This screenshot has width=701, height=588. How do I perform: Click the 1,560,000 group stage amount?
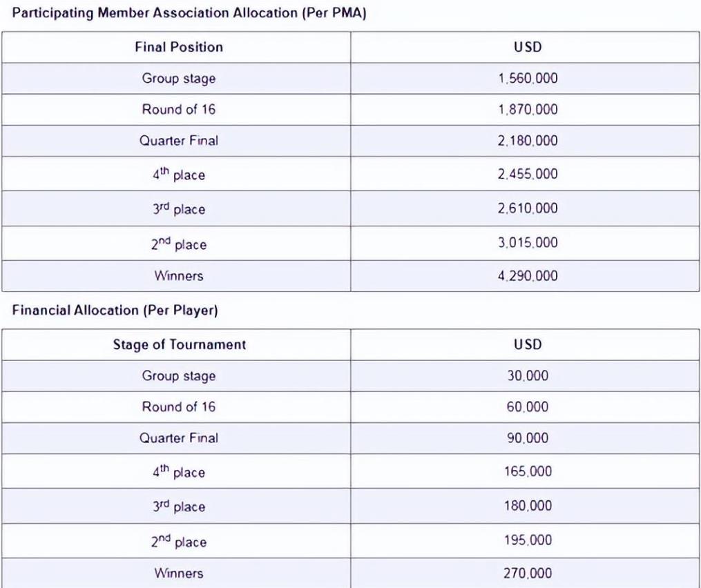click(x=528, y=79)
